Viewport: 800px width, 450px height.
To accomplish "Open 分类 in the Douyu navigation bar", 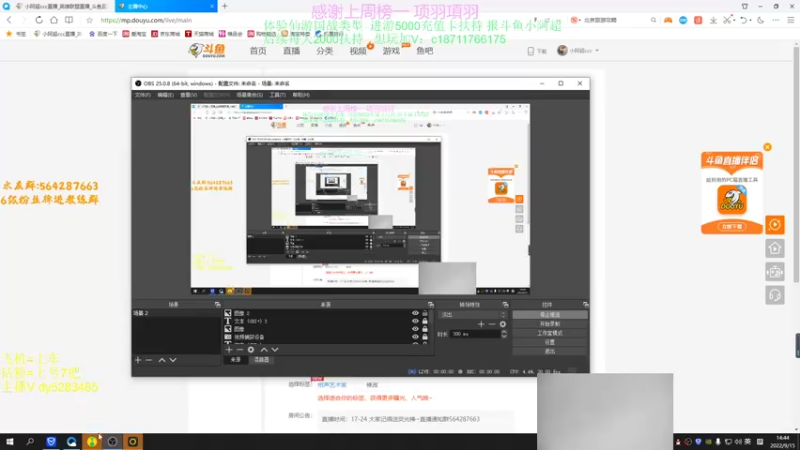I will click(x=324, y=51).
